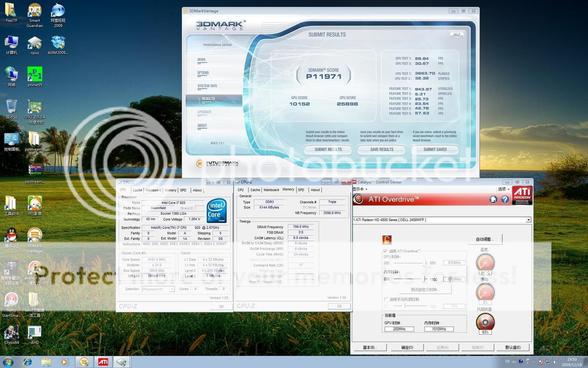Image resolution: width=588 pixels, height=368 pixels.
Task: Open the About tab in the CPU-Z processor window
Action: pyautogui.click(x=197, y=190)
